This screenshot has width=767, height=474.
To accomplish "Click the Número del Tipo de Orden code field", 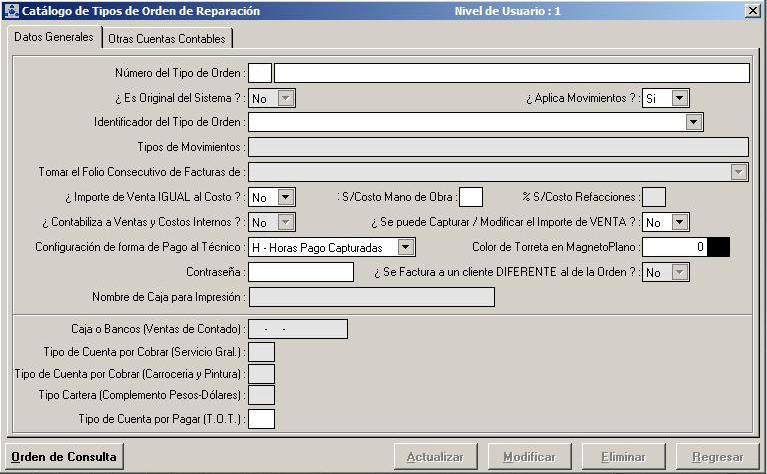I will coord(259,73).
